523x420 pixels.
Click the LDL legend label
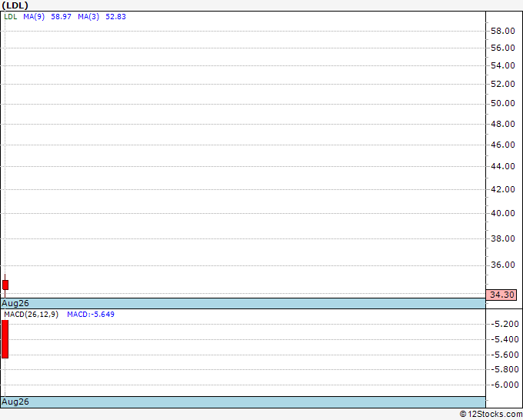click(x=10, y=17)
